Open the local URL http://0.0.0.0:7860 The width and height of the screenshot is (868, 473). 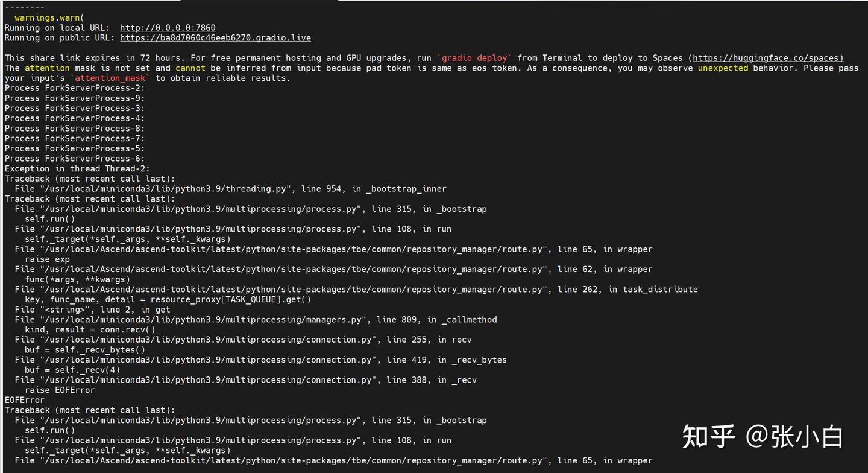pyautogui.click(x=168, y=28)
